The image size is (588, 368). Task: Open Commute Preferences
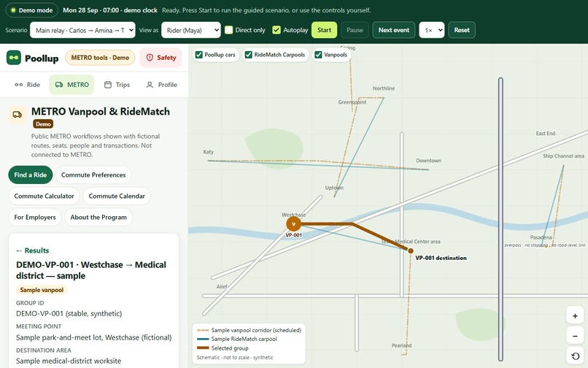point(93,175)
